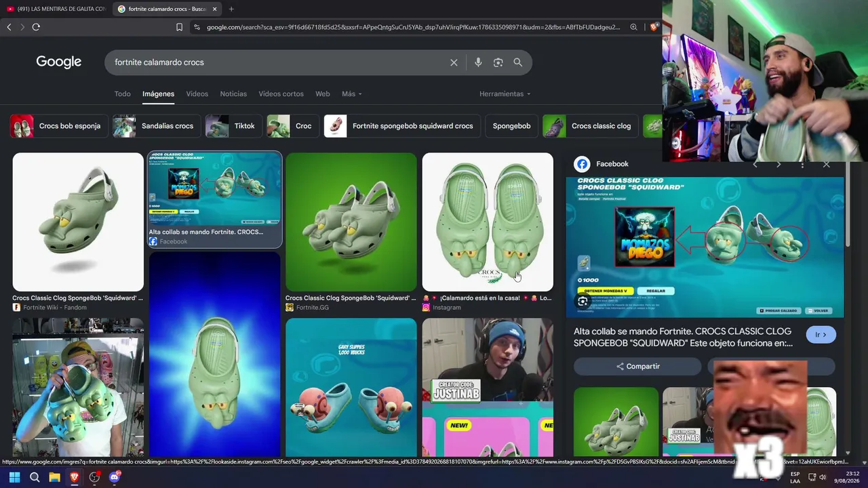Open the Fortnite.GG green crocs image

click(351, 222)
